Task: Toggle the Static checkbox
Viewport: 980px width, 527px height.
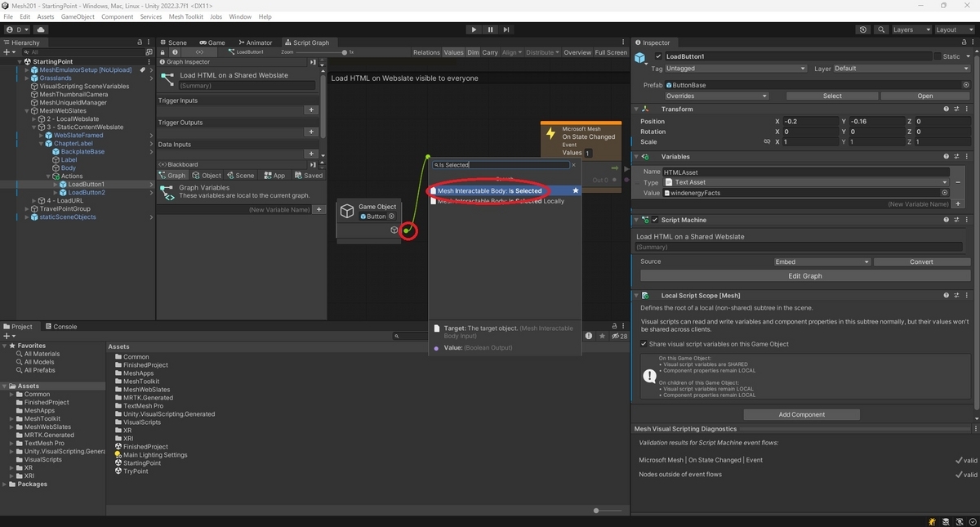Action: tap(938, 56)
